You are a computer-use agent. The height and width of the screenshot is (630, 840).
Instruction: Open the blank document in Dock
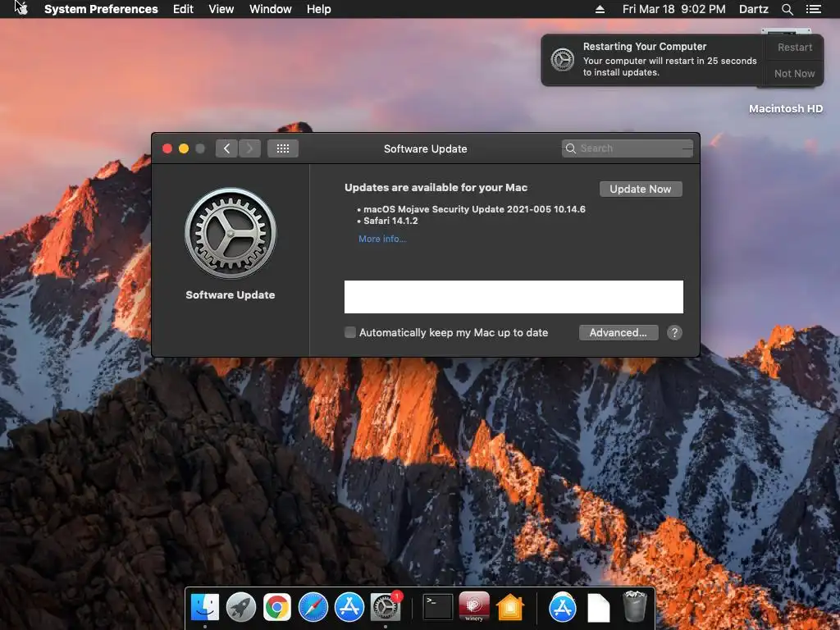click(598, 609)
